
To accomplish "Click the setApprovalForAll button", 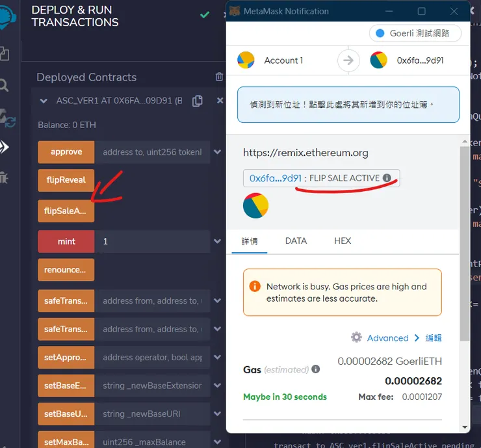I will click(x=66, y=358).
